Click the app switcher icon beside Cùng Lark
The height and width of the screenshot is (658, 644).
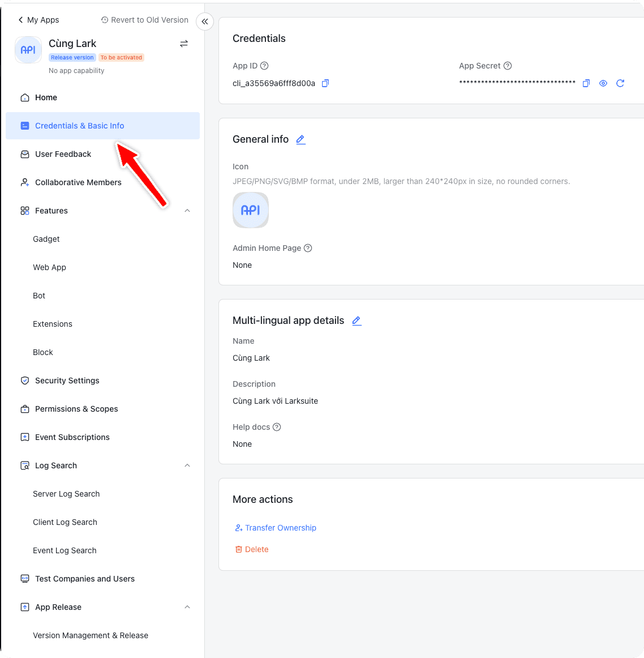[183, 44]
